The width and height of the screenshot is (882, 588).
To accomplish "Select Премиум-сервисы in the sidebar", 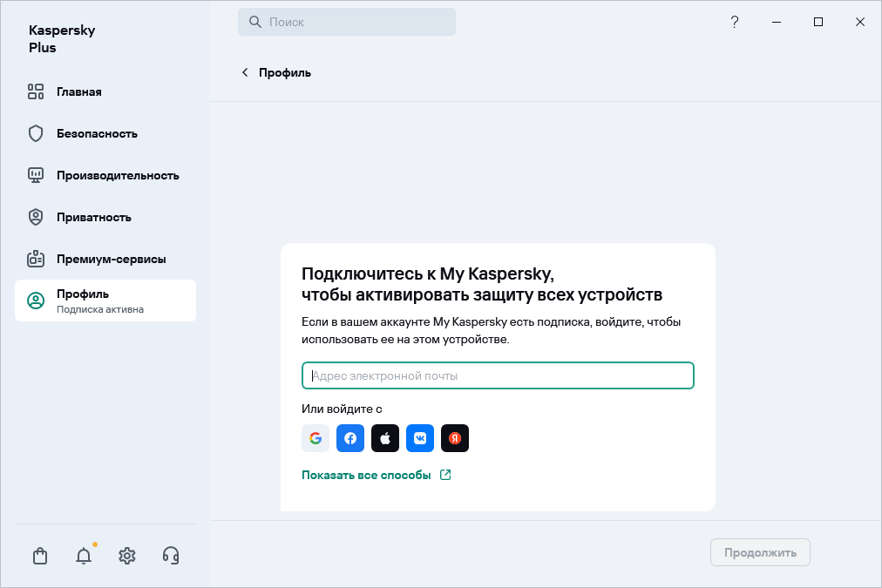I will point(35,259).
